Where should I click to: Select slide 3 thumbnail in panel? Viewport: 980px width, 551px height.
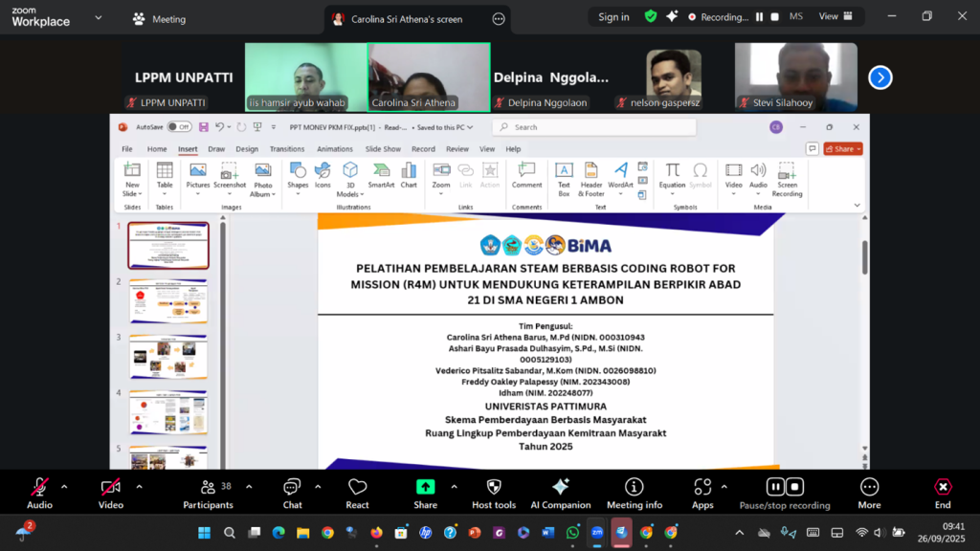tap(168, 356)
